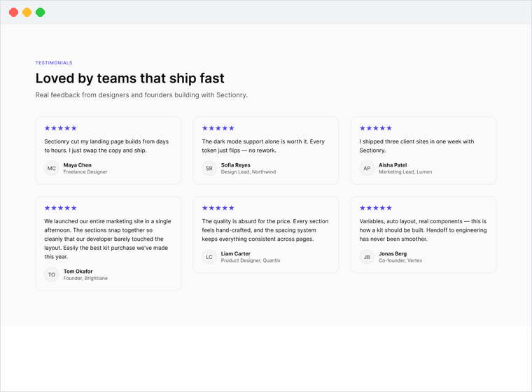The height and width of the screenshot is (392, 532).
Task: Click the star rating in Liam Carter's card
Action: (x=218, y=208)
